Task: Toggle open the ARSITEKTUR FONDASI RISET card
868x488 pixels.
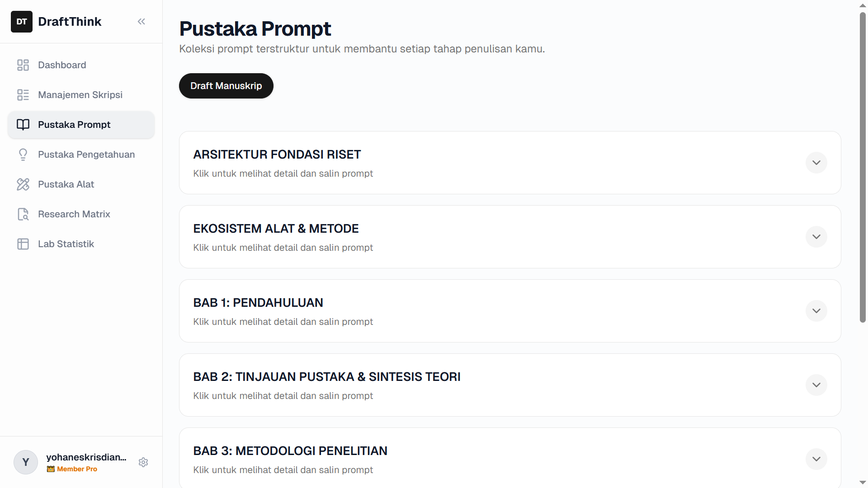Action: (816, 162)
